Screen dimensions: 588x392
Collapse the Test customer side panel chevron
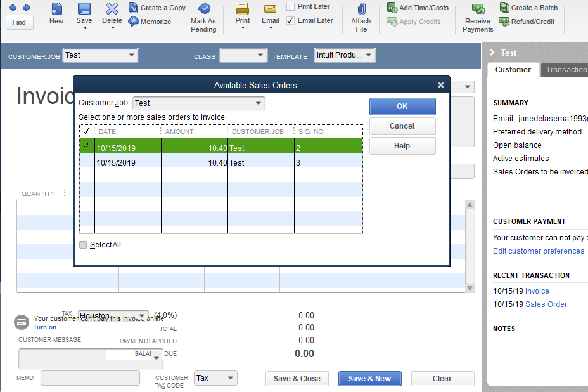[492, 53]
